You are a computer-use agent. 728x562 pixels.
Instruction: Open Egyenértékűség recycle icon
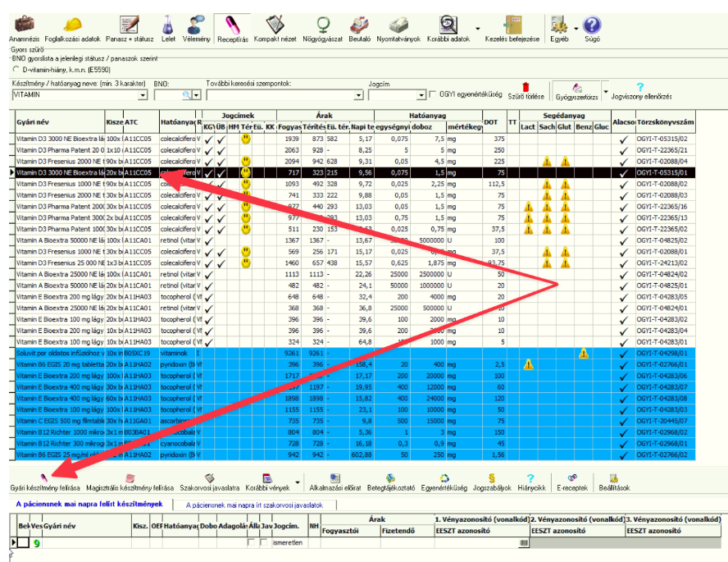(444, 478)
